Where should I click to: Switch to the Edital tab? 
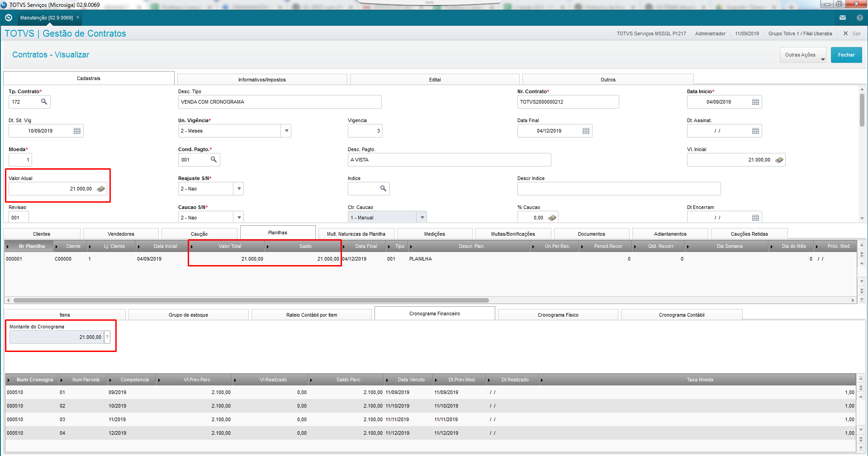435,80
